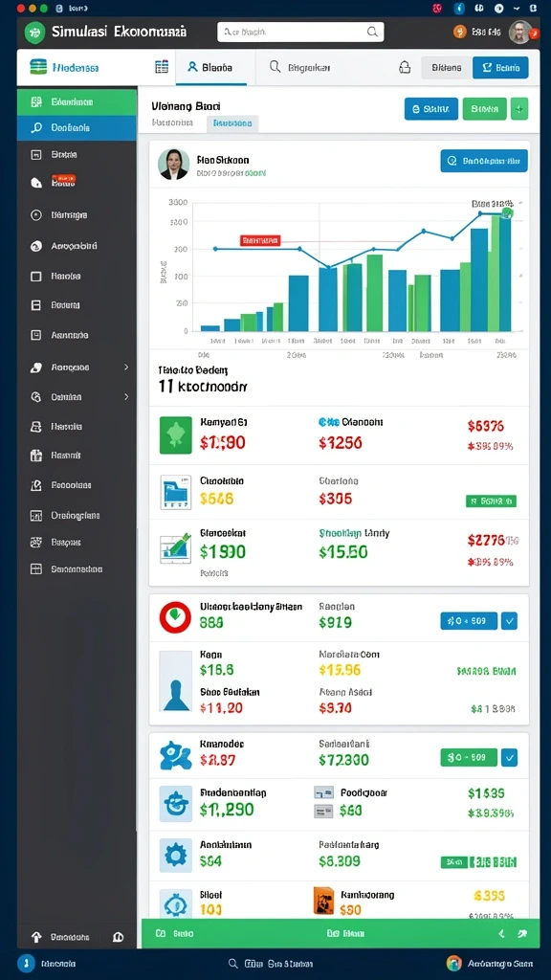This screenshot has width=551, height=980.
Task: Switch to the toolbar tab with the magnifier icon
Action: coord(299,68)
